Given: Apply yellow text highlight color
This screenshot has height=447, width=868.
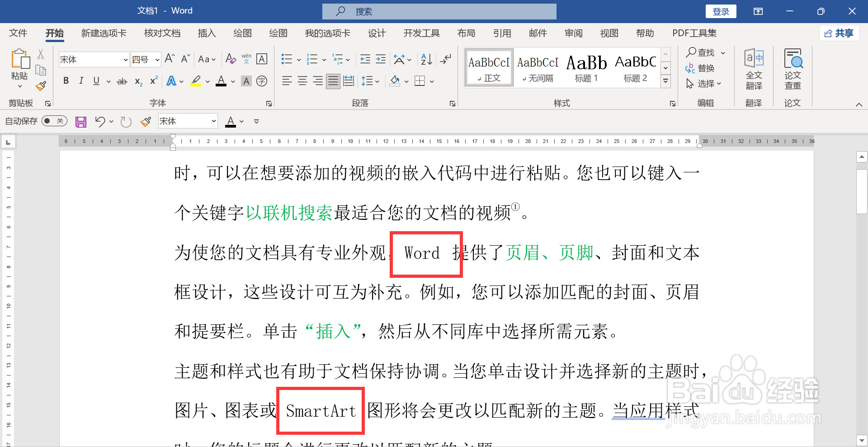Looking at the screenshot, I should click(196, 81).
